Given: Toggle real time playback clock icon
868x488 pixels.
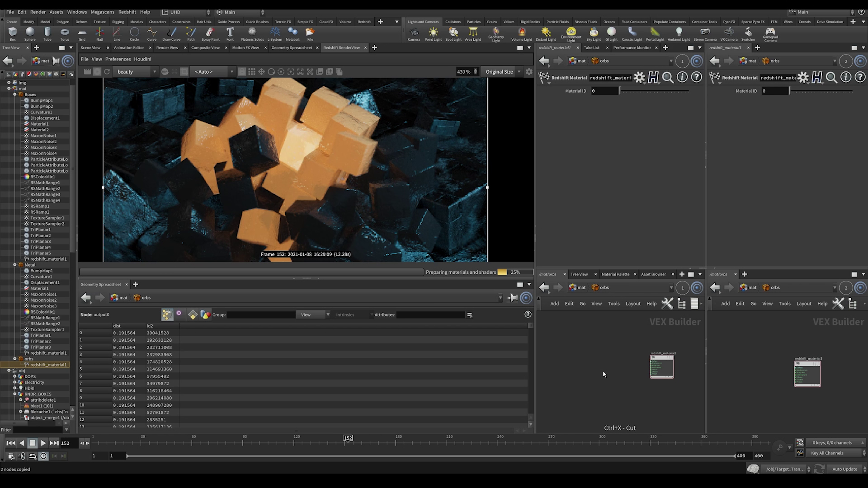Looking at the screenshot, I should tap(43, 456).
